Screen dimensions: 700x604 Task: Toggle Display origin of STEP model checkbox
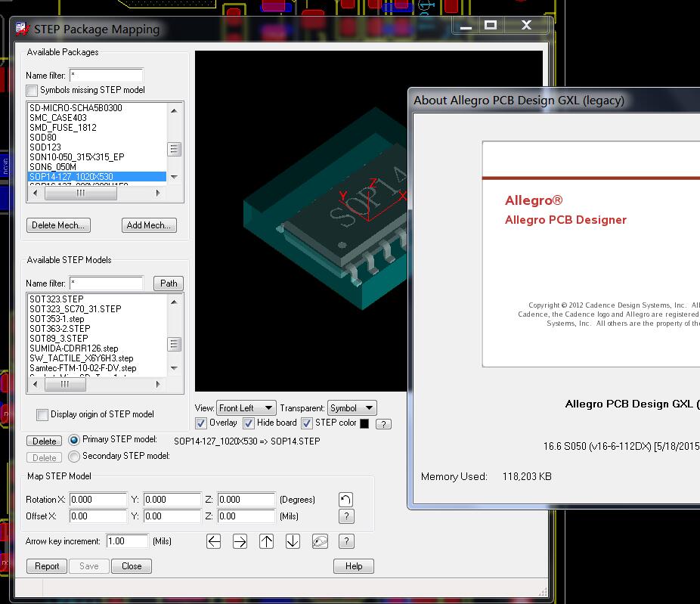coord(42,415)
